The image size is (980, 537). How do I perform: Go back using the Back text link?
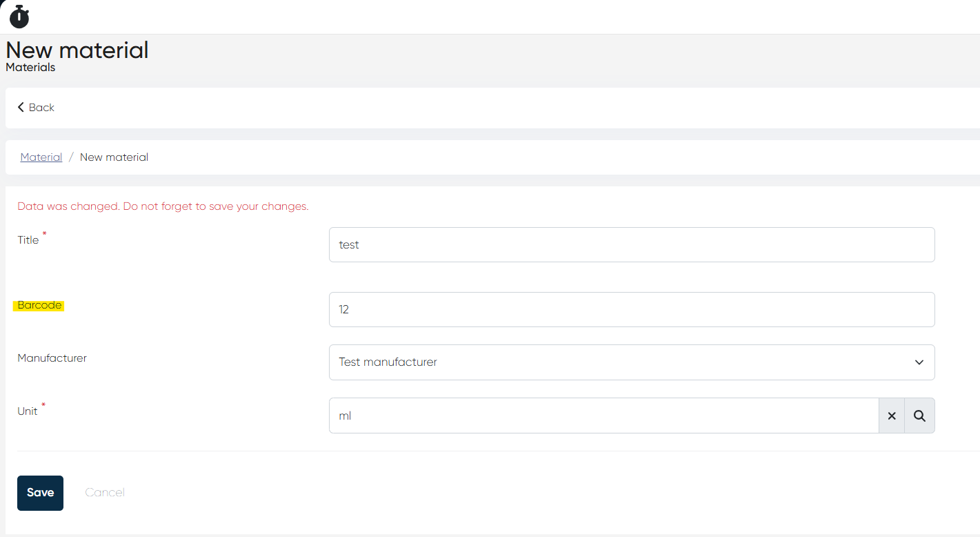(41, 108)
